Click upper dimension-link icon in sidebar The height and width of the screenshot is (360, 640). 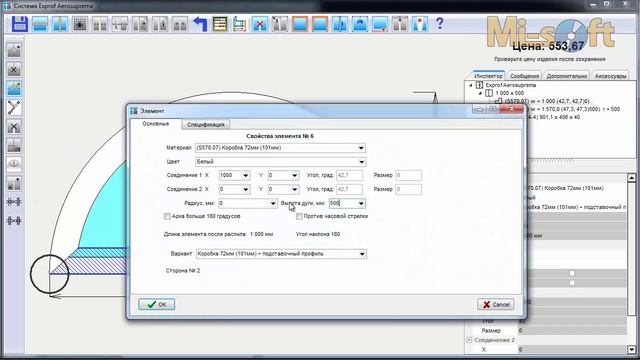tap(14, 202)
